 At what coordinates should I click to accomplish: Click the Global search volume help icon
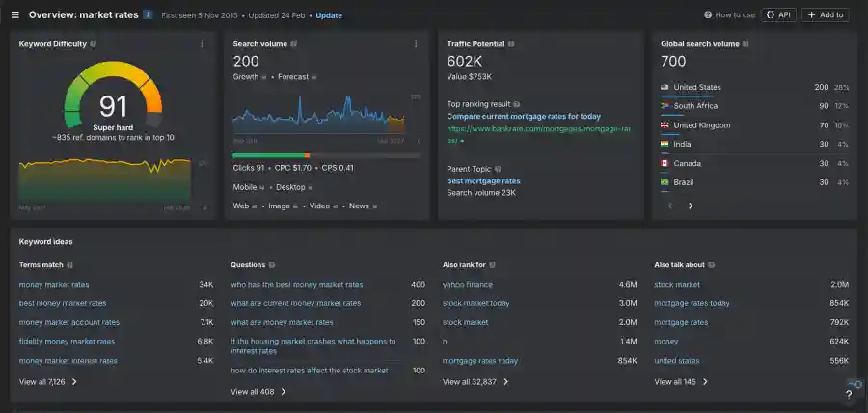[746, 43]
